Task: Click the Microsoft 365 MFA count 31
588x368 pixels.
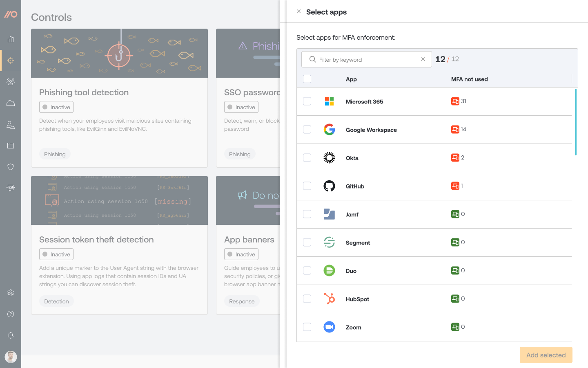Action: (463, 101)
